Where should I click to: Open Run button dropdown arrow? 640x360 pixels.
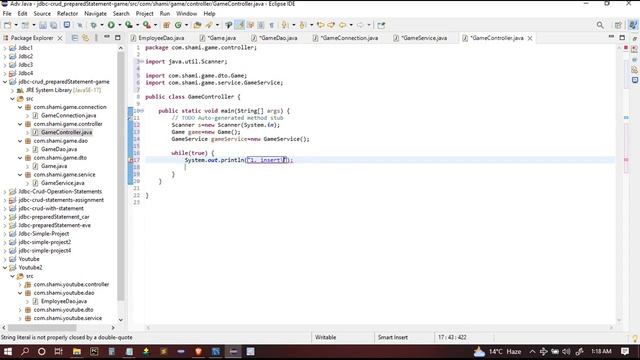(x=119, y=25)
